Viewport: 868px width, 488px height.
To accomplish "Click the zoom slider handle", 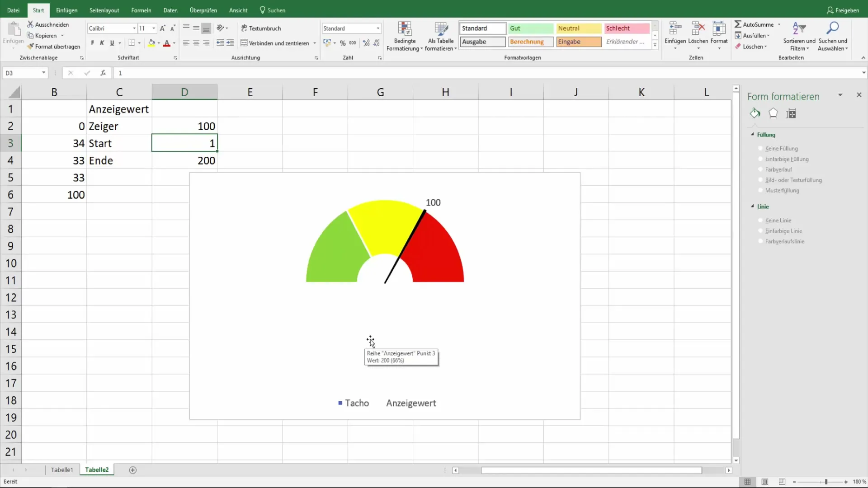I will 826,482.
